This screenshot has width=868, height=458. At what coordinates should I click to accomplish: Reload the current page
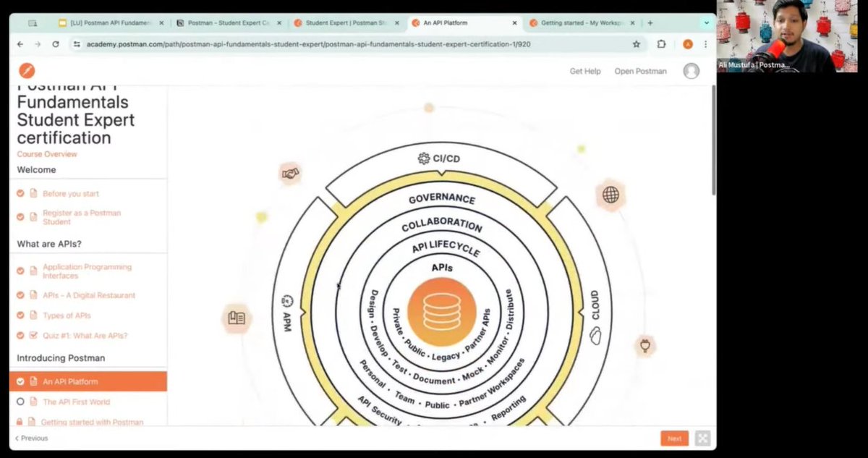(56, 44)
